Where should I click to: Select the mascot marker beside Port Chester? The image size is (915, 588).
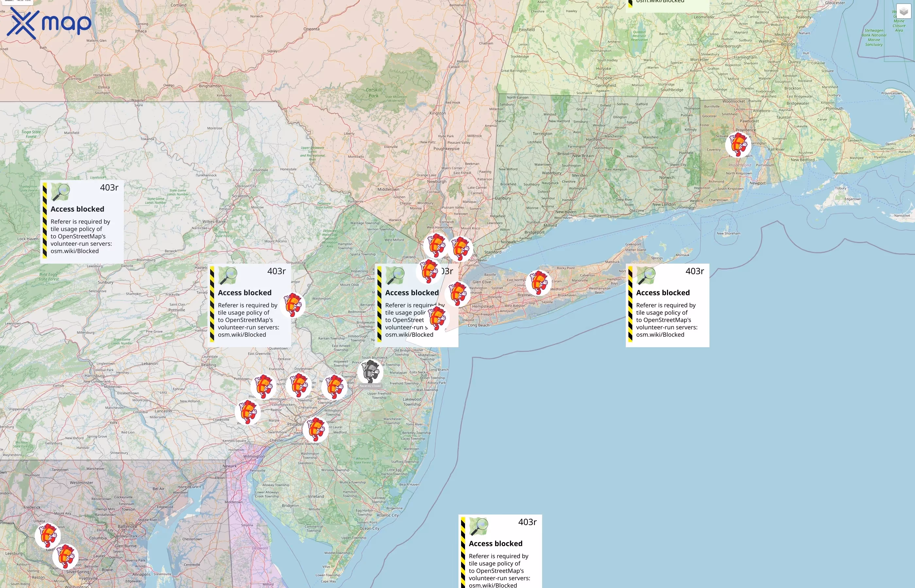click(460, 249)
